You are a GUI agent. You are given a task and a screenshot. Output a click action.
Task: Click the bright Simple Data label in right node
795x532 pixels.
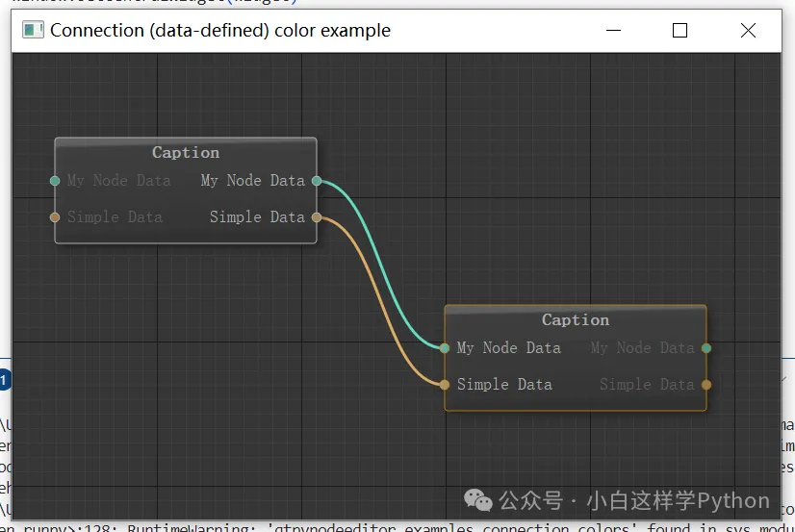(x=504, y=384)
